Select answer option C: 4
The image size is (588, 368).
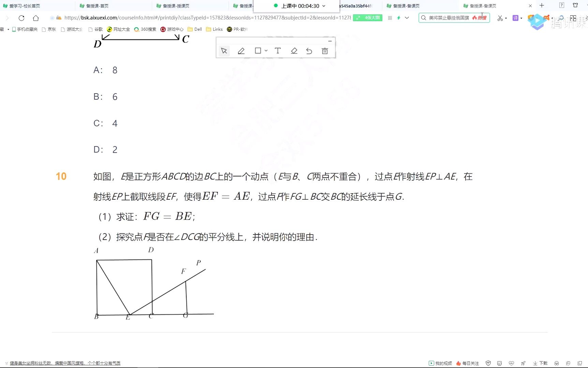click(x=105, y=123)
